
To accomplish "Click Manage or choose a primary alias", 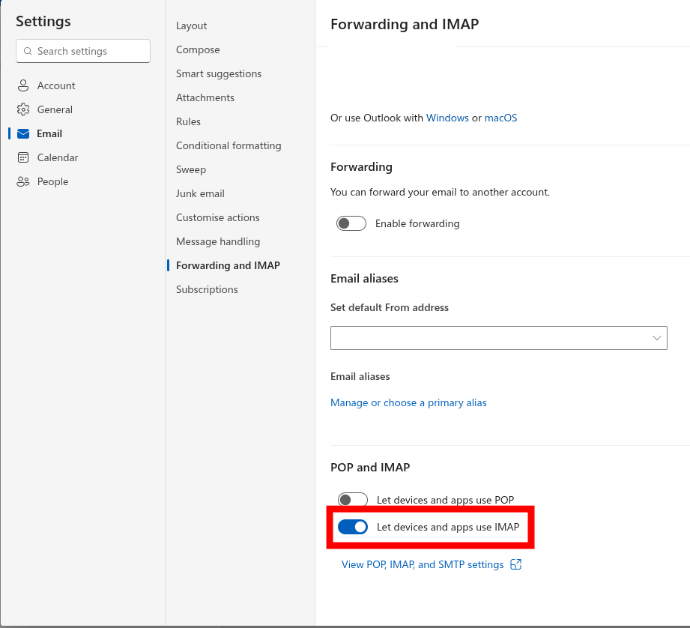I will coord(408,403).
